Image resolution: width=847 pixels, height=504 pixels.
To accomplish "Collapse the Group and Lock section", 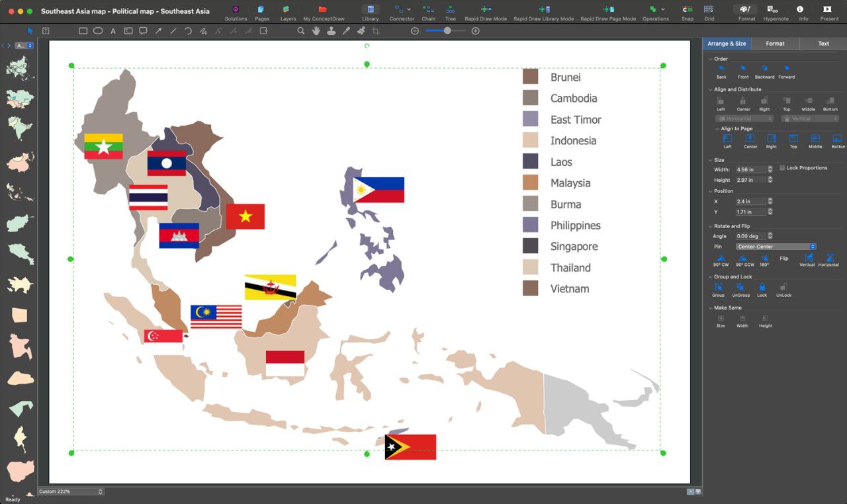I will 711,277.
